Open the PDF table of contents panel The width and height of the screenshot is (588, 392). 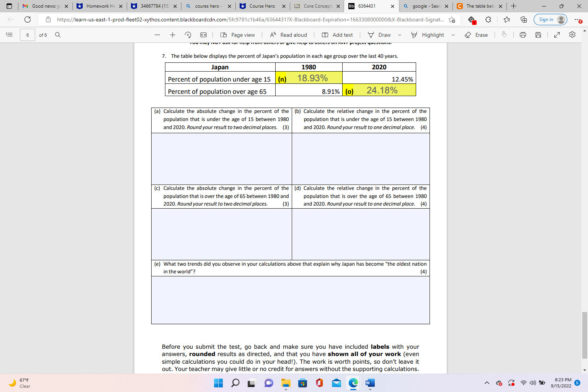tap(9, 35)
